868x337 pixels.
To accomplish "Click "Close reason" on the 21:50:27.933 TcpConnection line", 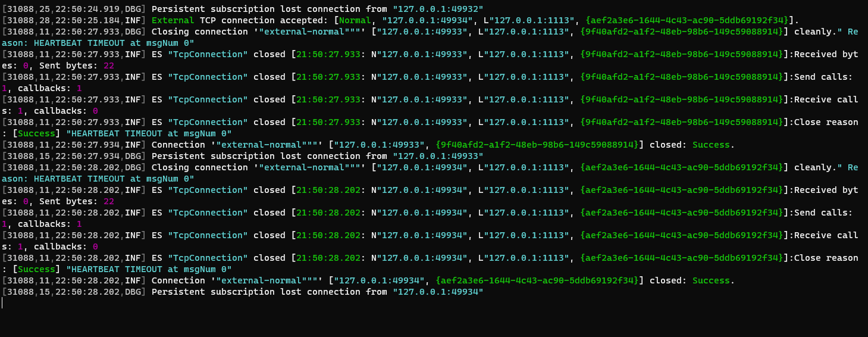I will (826, 122).
